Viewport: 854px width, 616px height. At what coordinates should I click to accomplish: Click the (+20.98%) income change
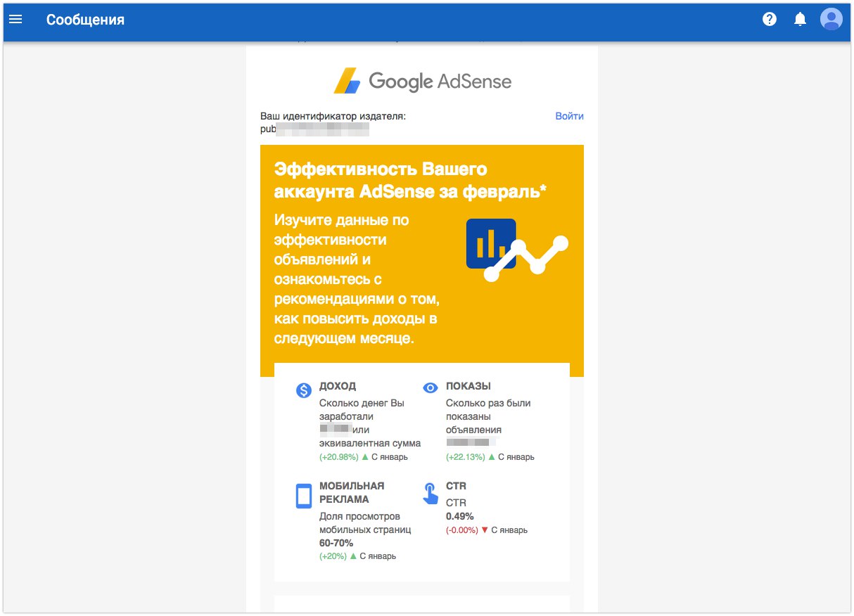pyautogui.click(x=339, y=457)
